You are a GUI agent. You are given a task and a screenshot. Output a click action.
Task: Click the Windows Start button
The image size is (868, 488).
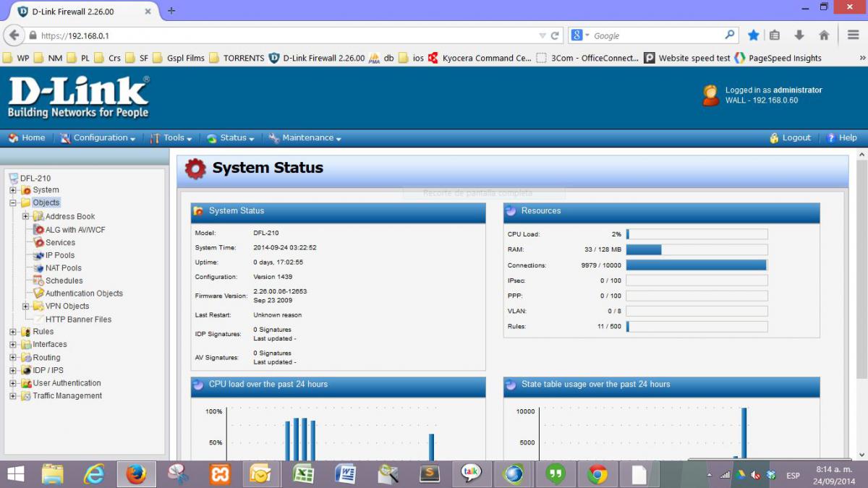[15, 474]
